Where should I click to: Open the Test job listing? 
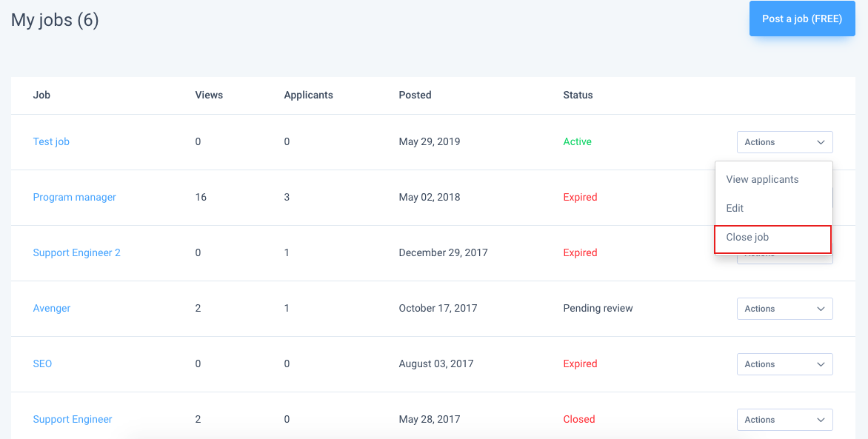[51, 141]
